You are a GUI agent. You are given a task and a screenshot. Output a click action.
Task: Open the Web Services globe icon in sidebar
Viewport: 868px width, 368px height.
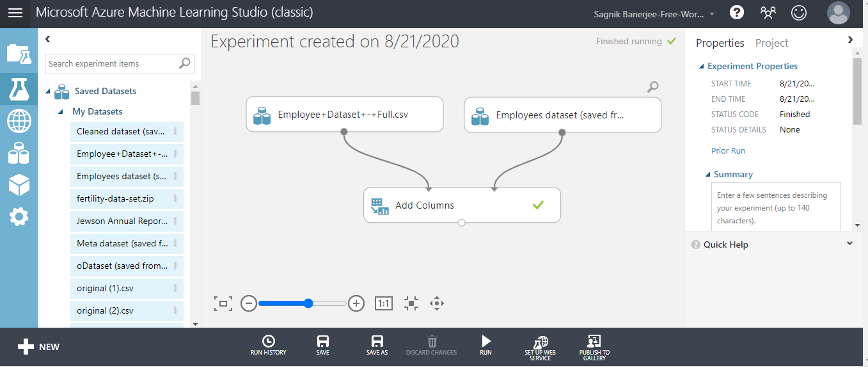[x=19, y=120]
